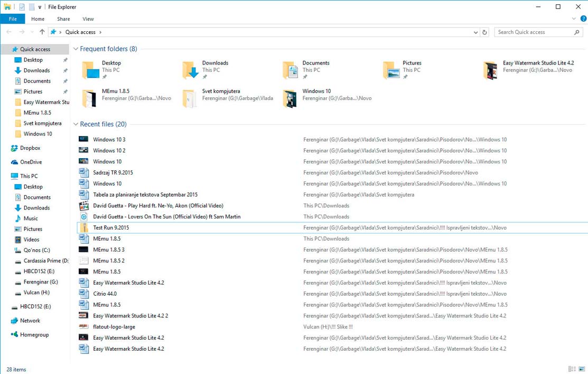Click the Lovers On The Sun file icon
Viewport: 588px width, 374px height.
[x=83, y=217]
